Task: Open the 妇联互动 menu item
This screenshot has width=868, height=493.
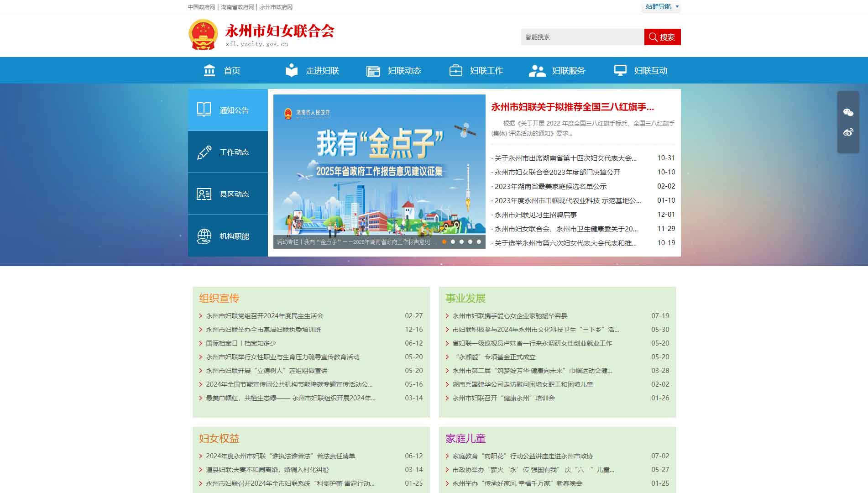Action: (x=651, y=70)
